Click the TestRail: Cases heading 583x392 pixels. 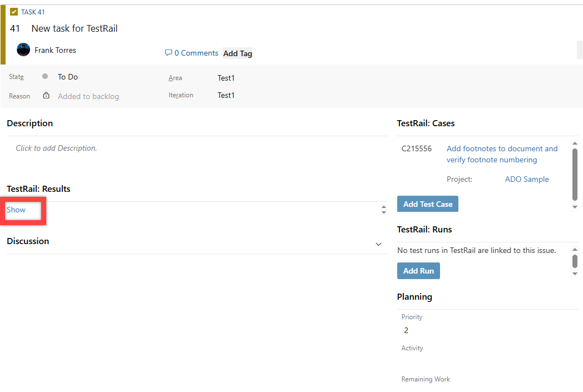[426, 123]
